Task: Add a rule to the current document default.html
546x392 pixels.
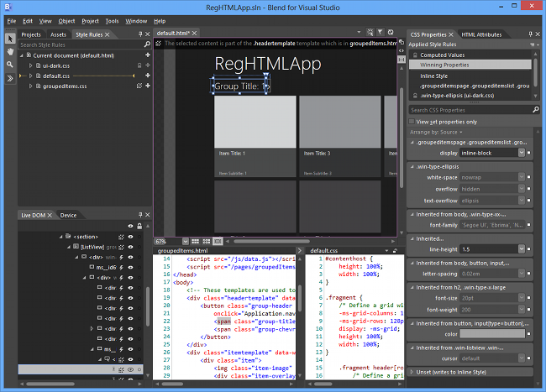Action: coord(148,55)
